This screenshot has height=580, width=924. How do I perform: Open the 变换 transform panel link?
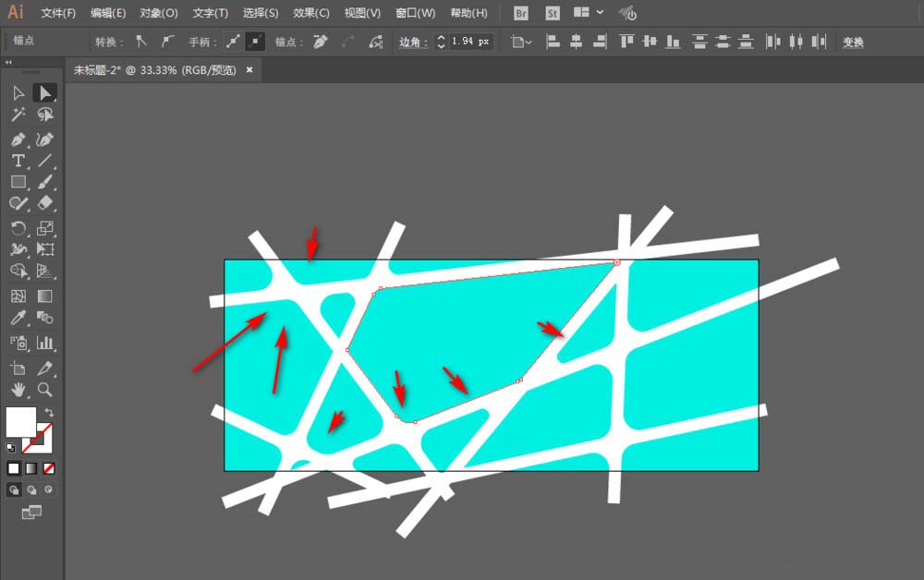[x=853, y=42]
